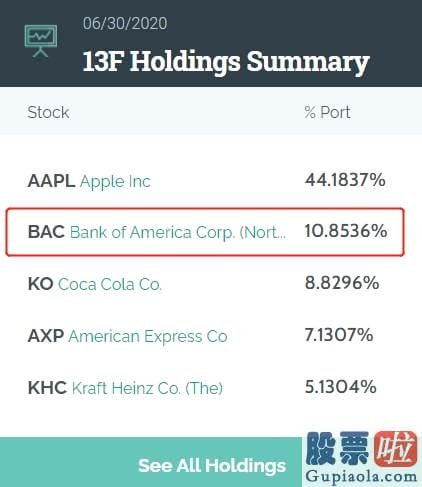The height and width of the screenshot is (487, 422).
Task: Click the % Port column header
Action: coord(327,112)
